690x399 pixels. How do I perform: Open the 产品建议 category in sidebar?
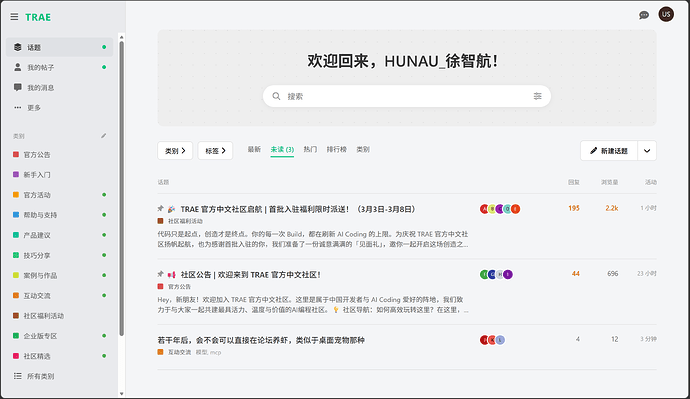click(x=59, y=235)
